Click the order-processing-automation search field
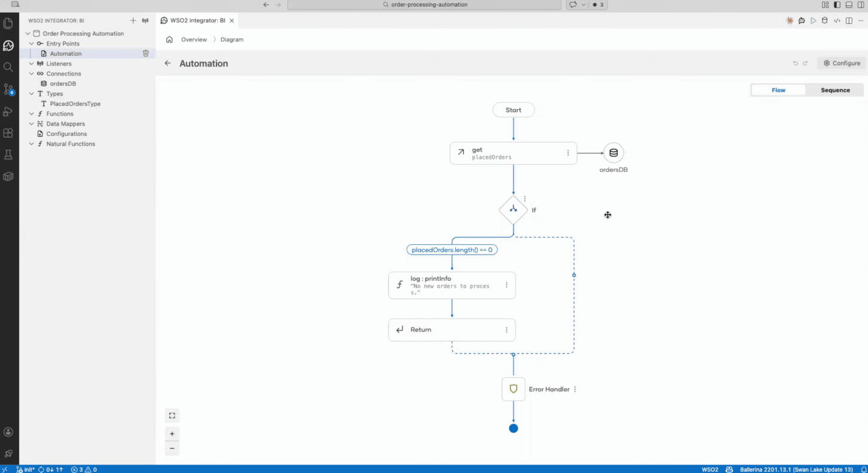Screen dimensions: 868x473 [x=424, y=5]
